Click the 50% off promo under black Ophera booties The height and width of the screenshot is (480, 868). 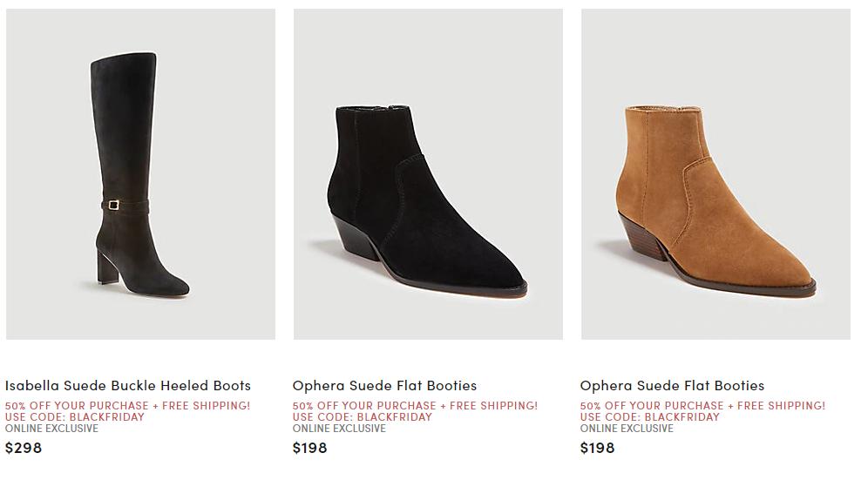coord(415,405)
